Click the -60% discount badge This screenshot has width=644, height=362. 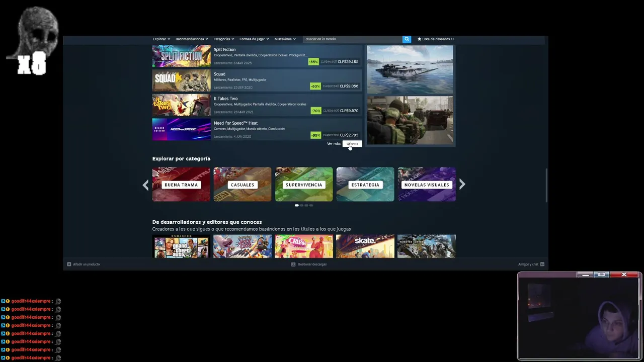[x=315, y=86]
